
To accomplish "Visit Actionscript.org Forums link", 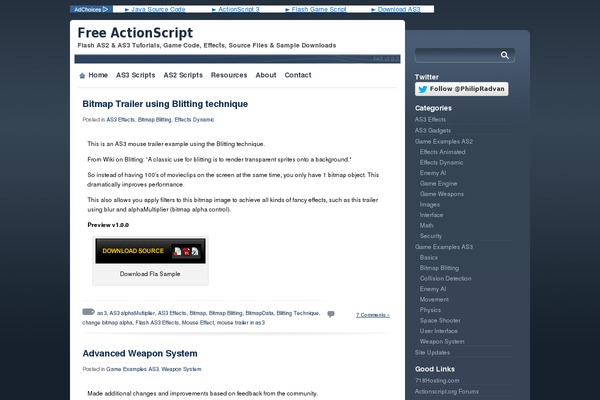I will click(x=447, y=392).
